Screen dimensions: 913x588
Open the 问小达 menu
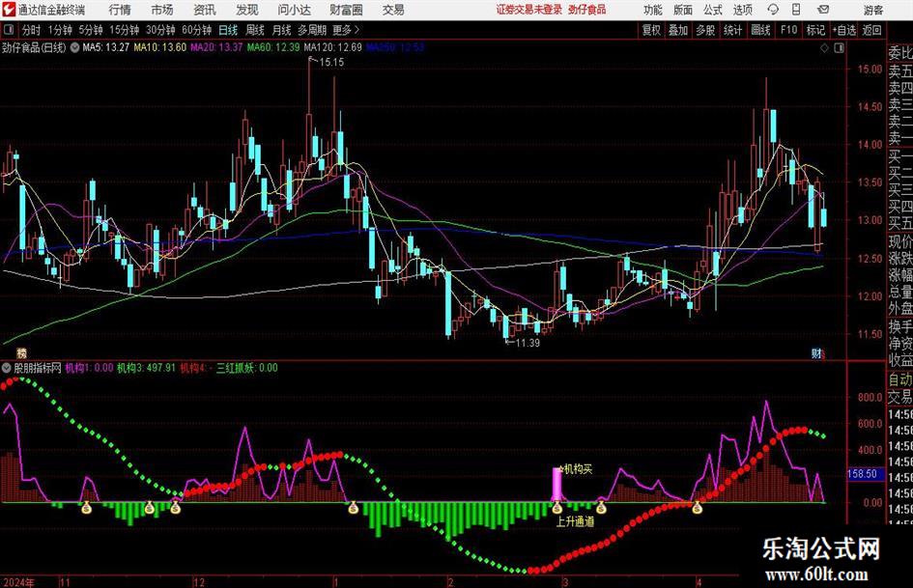tap(294, 10)
